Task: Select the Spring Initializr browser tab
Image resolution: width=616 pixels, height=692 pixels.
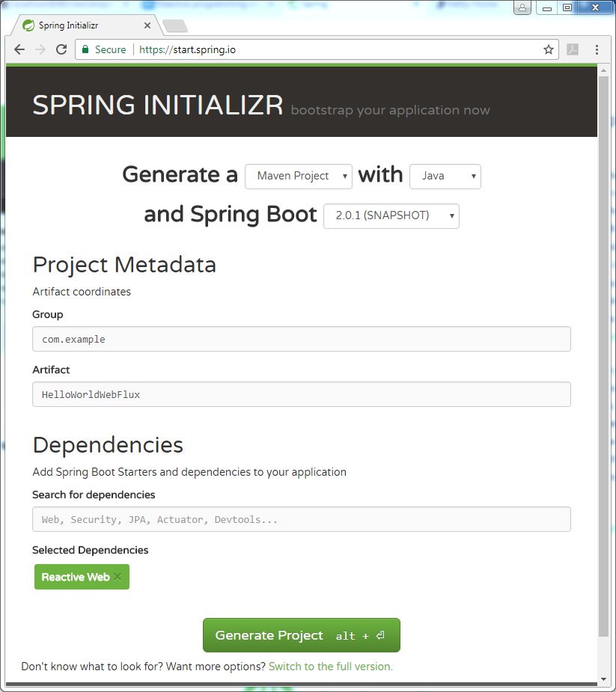Action: click(86, 25)
